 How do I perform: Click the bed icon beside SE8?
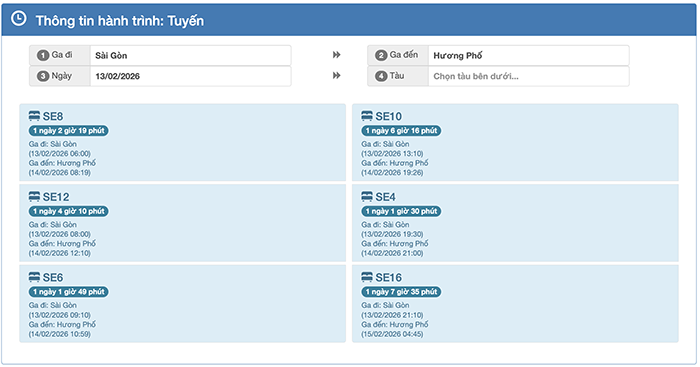coord(34,116)
